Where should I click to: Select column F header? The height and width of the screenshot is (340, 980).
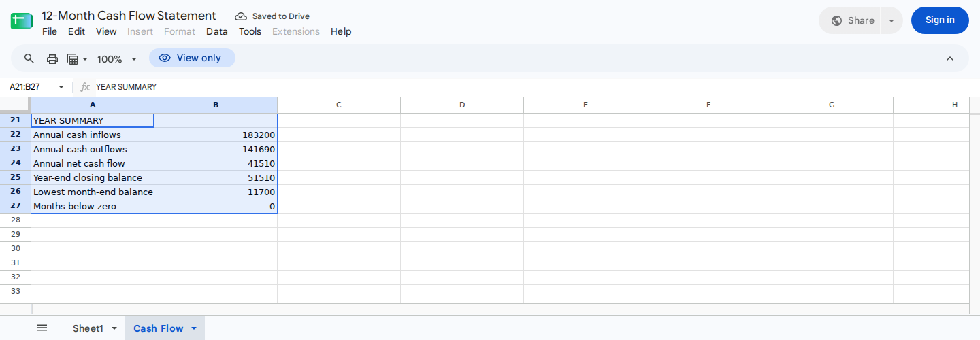click(x=708, y=105)
